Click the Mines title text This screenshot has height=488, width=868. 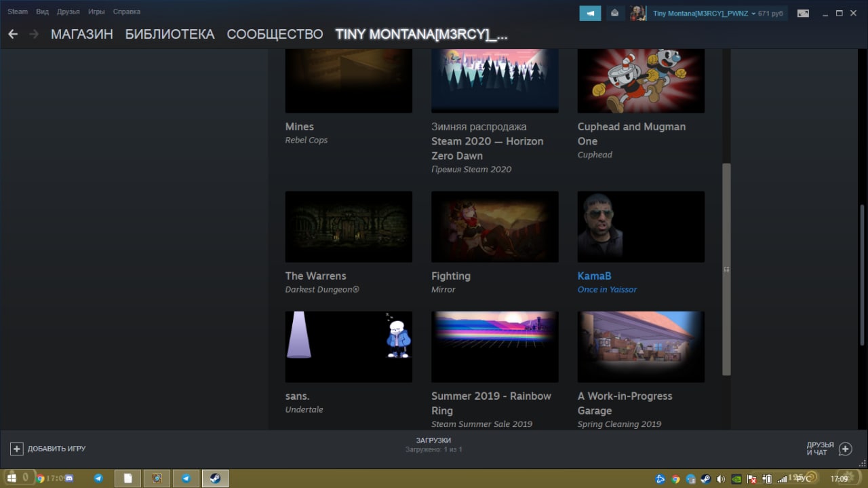click(x=300, y=126)
